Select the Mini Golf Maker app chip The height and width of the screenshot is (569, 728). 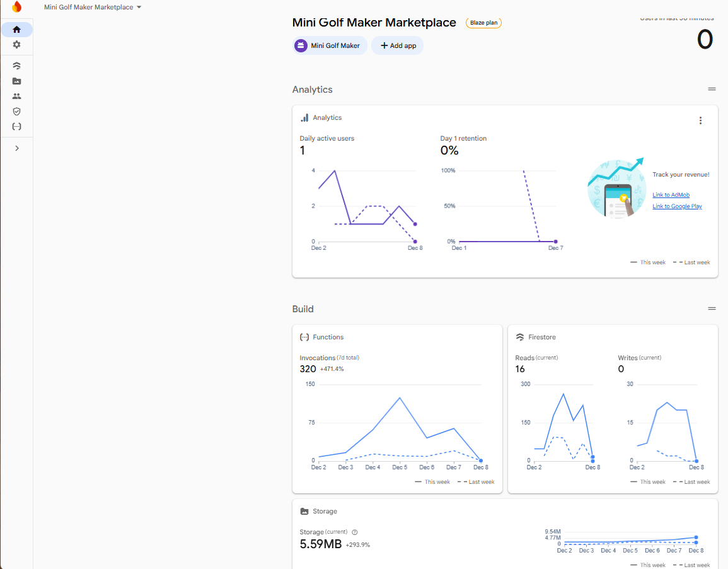pyautogui.click(x=330, y=45)
